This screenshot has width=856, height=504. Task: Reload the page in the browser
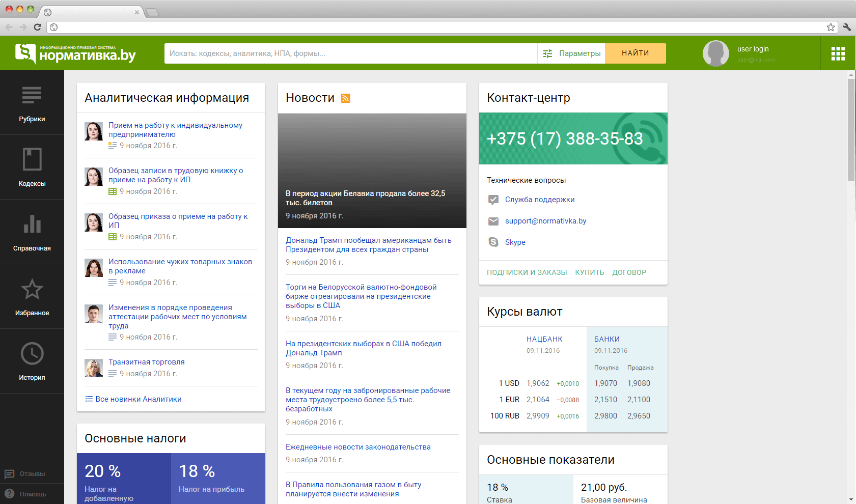pyautogui.click(x=37, y=27)
